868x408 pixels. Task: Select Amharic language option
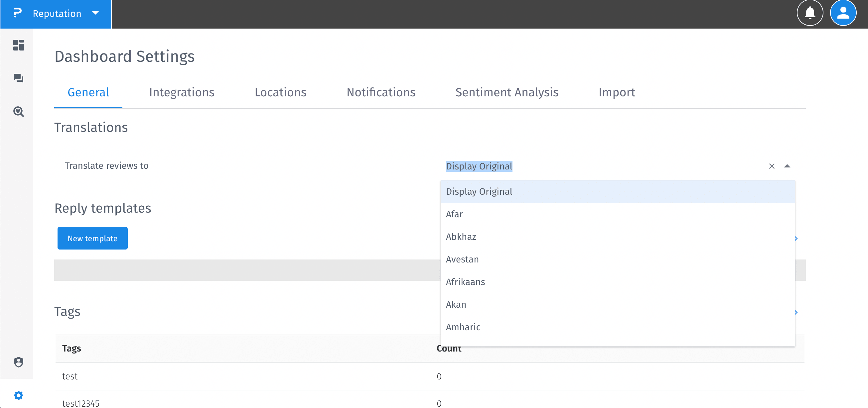click(617, 327)
